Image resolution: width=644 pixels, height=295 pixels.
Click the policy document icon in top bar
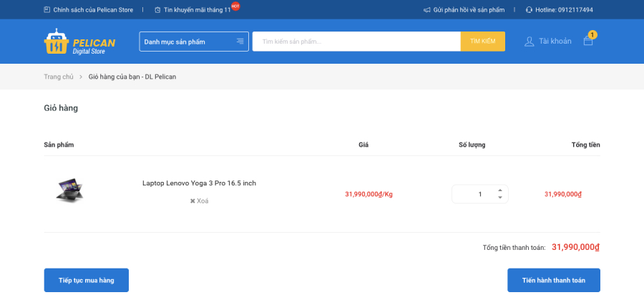[x=47, y=9]
